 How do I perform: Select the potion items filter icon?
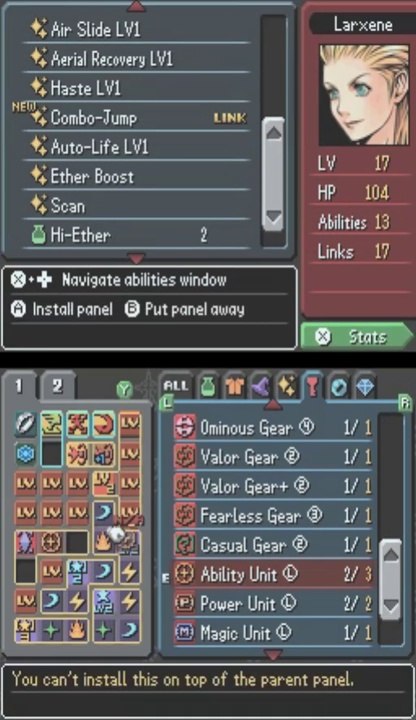(208, 387)
